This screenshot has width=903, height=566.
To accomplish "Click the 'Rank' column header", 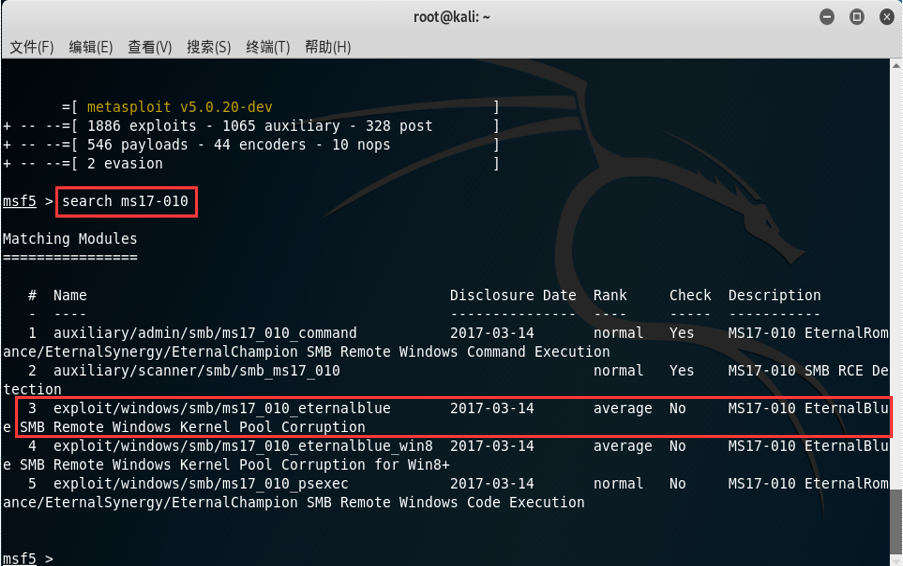I will coord(610,295).
